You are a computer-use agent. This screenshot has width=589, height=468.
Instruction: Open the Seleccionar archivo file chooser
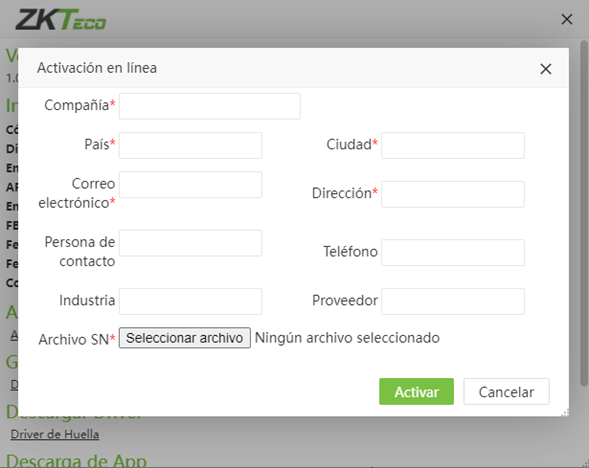184,338
